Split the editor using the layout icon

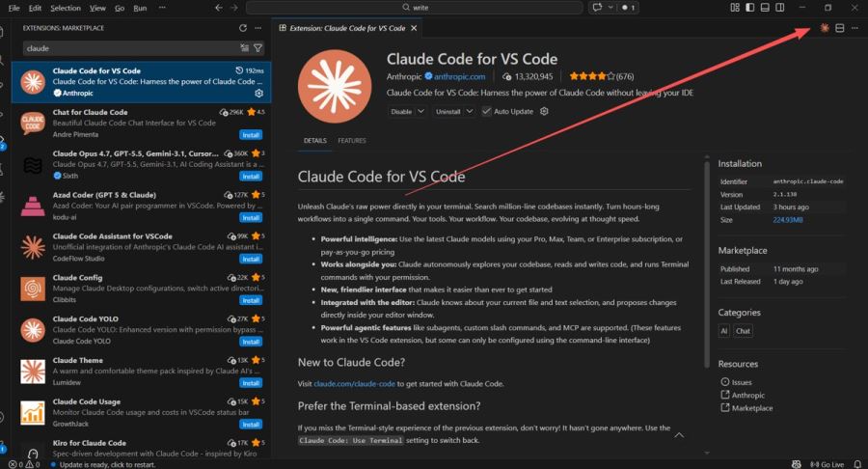[840, 28]
